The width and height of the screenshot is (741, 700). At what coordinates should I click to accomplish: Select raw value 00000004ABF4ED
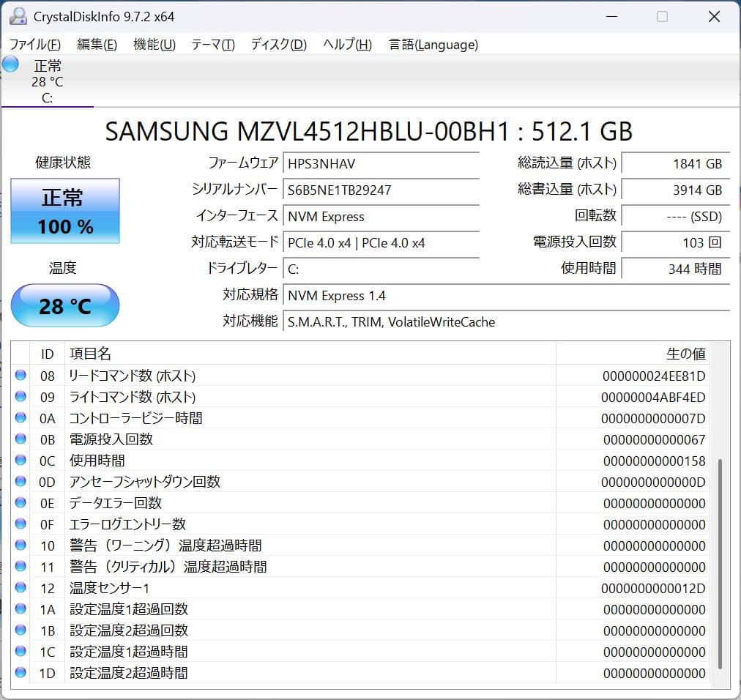(x=653, y=398)
